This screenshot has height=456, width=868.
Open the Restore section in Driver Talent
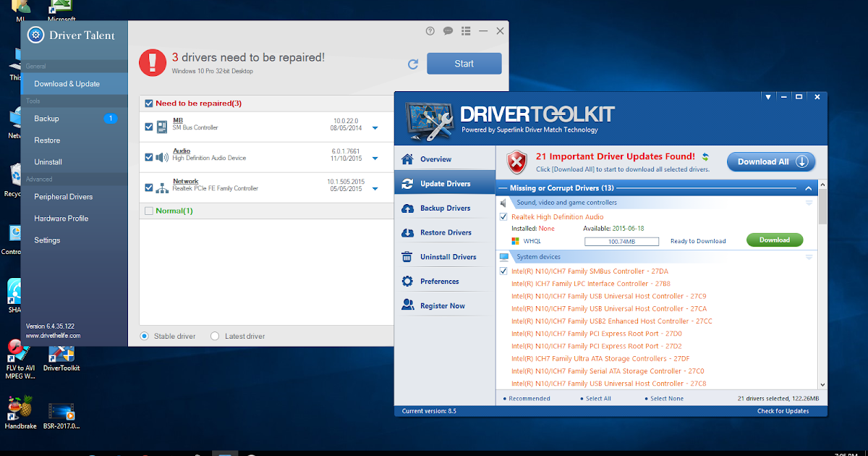click(x=75, y=140)
